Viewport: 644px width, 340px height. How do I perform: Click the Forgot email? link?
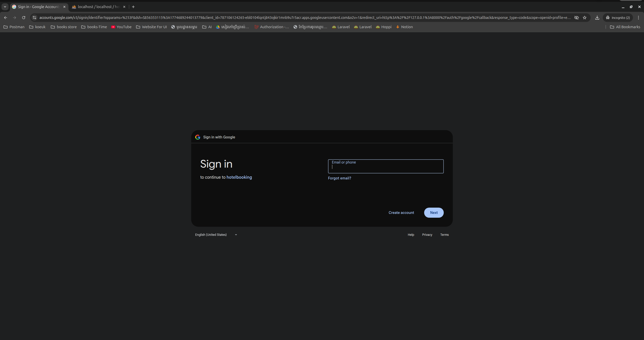click(x=340, y=178)
